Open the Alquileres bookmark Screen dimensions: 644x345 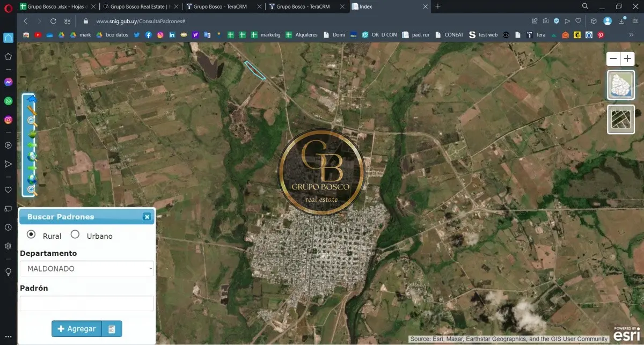pyautogui.click(x=303, y=35)
